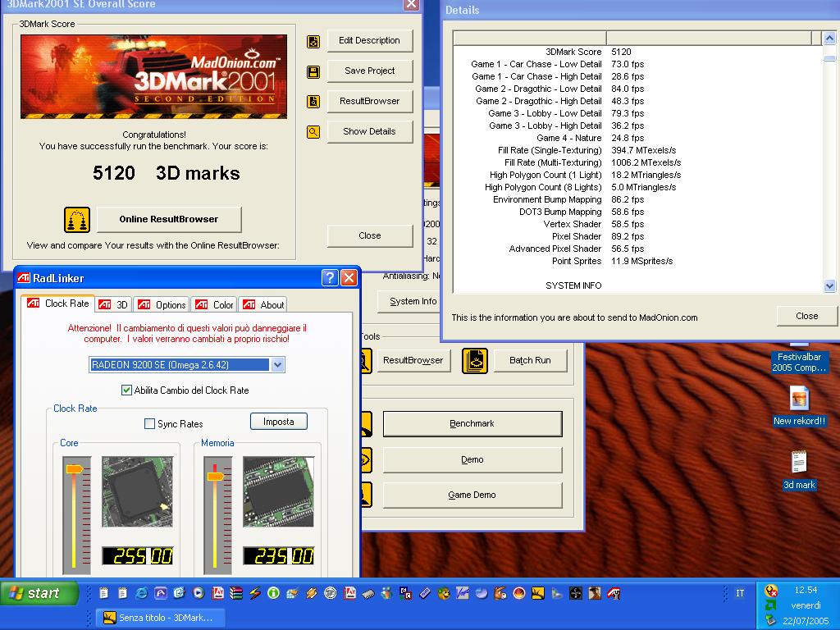Enable the Sync Rates checkbox
The image size is (840, 630).
coord(149,424)
